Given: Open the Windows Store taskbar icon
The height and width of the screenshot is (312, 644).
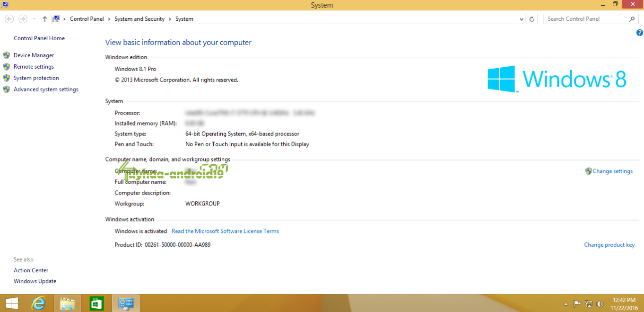Looking at the screenshot, I should (96, 303).
